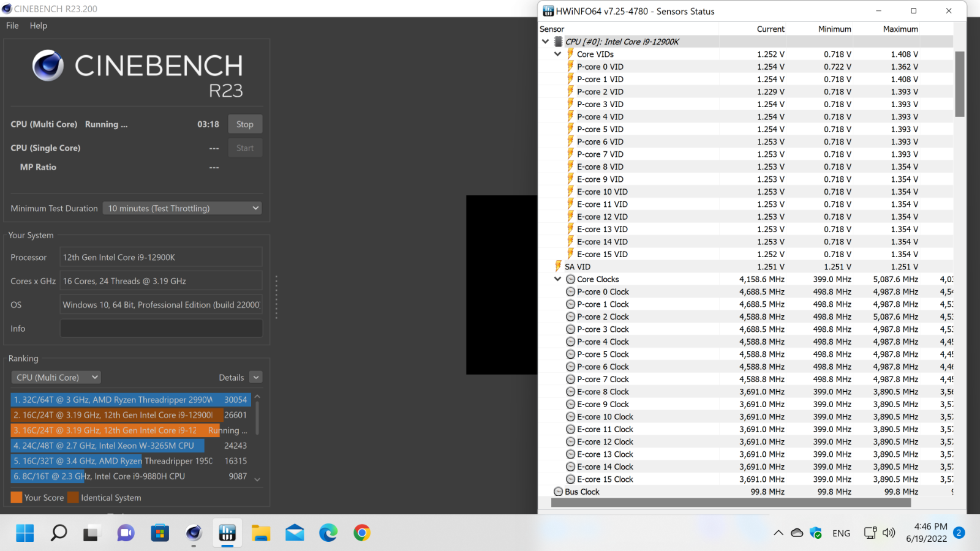Click the E-core 8 VID voltage icon
The height and width of the screenshot is (551, 980).
coord(570,167)
